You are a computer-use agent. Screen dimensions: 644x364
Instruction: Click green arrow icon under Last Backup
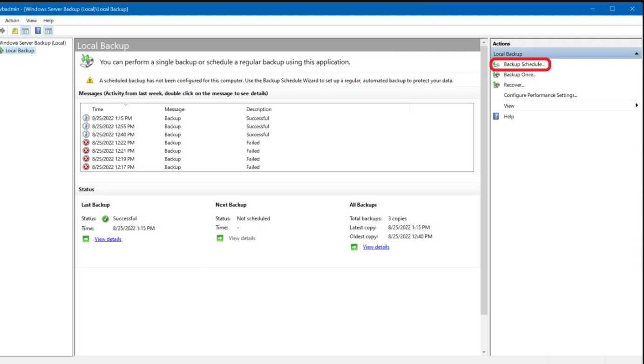point(86,239)
